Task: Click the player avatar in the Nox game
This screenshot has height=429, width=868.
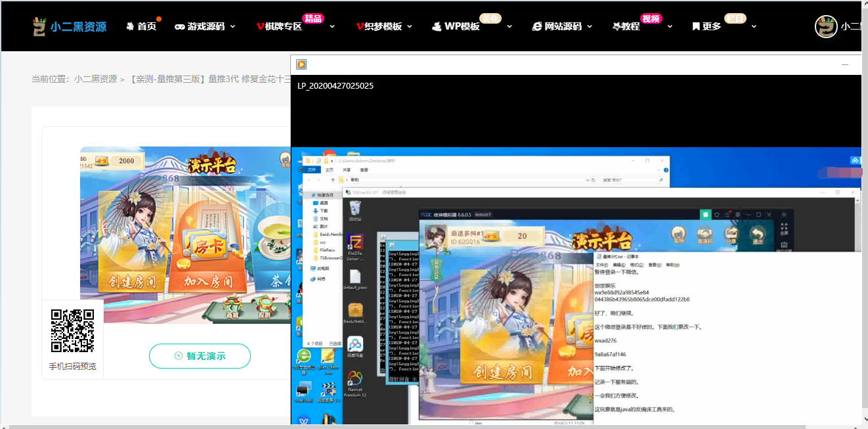Action: pyautogui.click(x=434, y=237)
